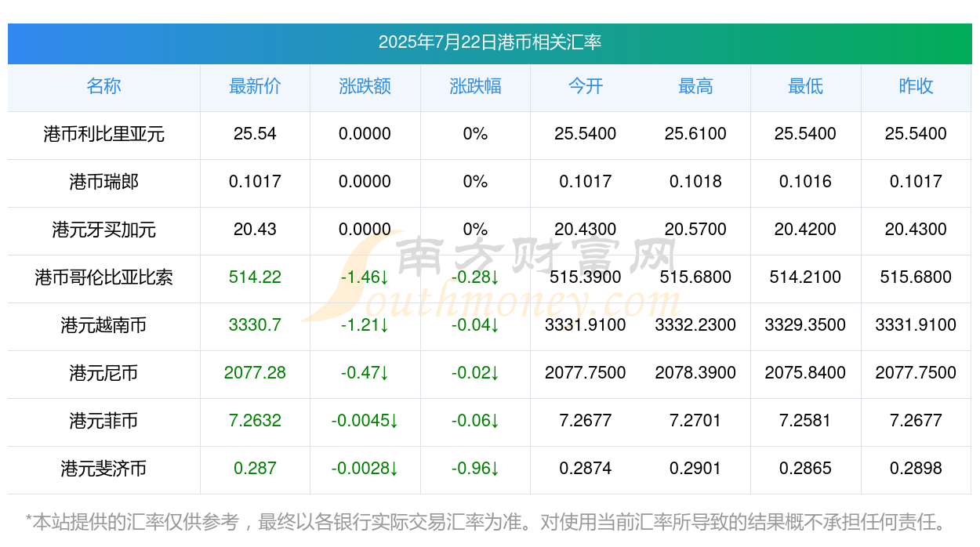Click opening value 0.2874
This screenshot has width=980, height=547.
tap(586, 469)
